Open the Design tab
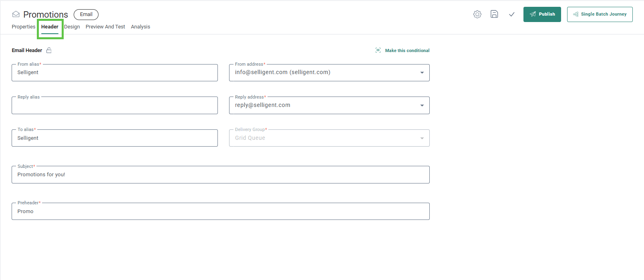The width and height of the screenshot is (644, 280). (x=72, y=27)
